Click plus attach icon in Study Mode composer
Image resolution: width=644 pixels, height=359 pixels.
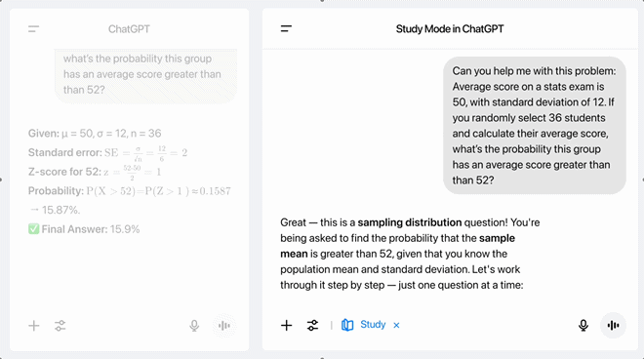[x=286, y=325]
